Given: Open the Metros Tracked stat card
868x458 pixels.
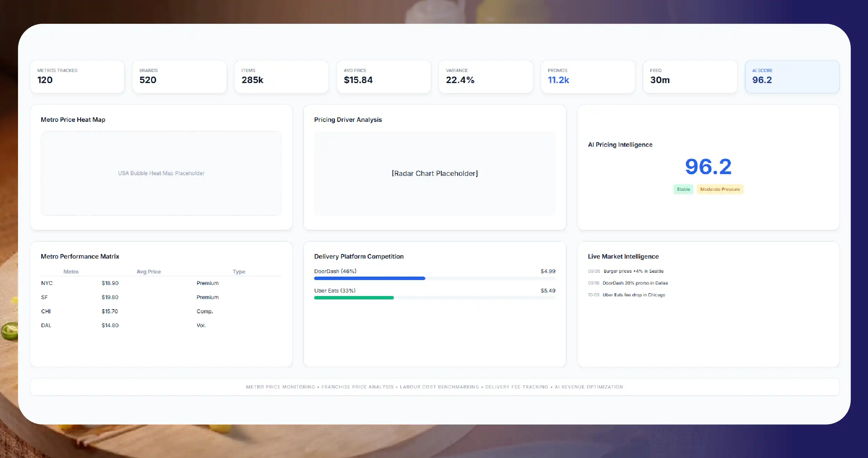Looking at the screenshot, I should click(77, 77).
